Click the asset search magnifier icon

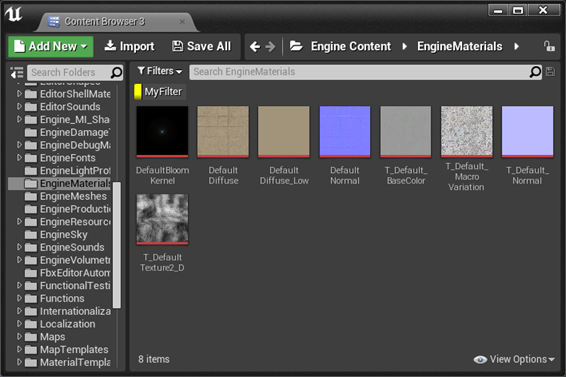coord(535,72)
